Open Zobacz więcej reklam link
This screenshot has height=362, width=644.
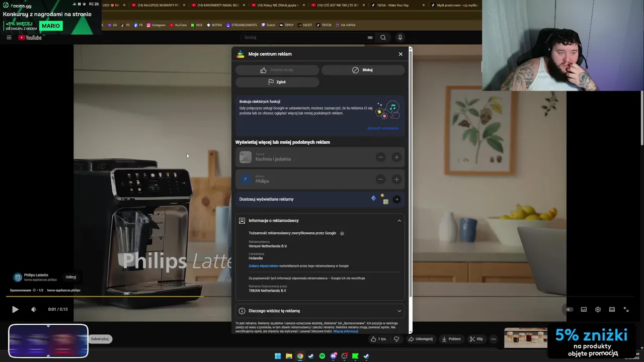[x=263, y=266]
